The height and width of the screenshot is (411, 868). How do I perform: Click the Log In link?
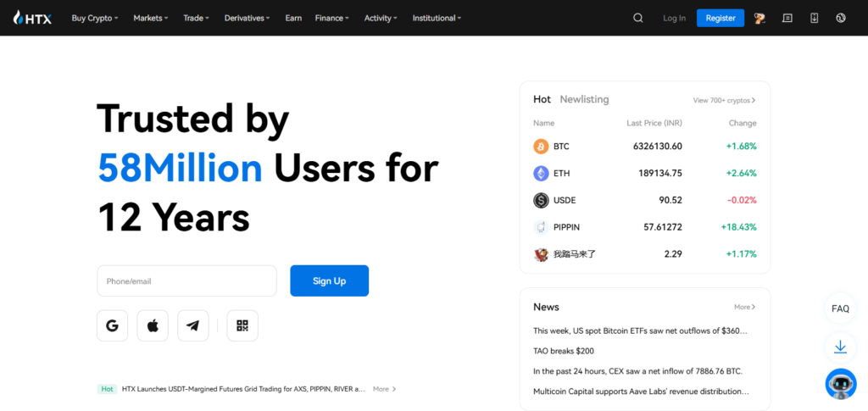tap(674, 18)
